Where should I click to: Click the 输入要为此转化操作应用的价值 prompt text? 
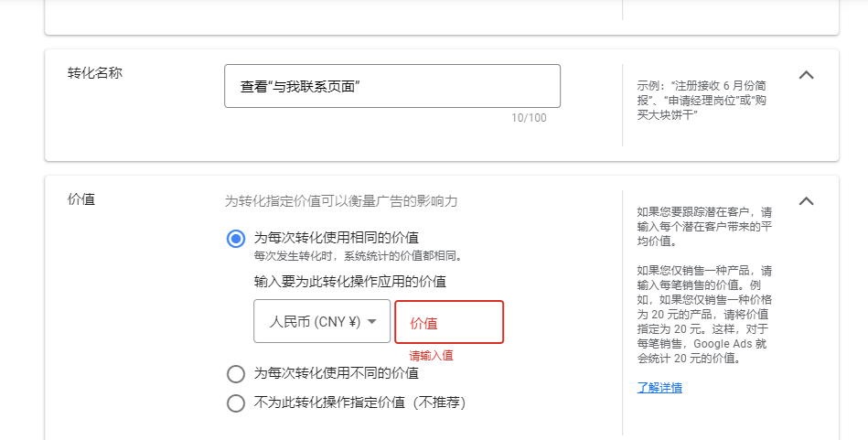[x=350, y=282]
